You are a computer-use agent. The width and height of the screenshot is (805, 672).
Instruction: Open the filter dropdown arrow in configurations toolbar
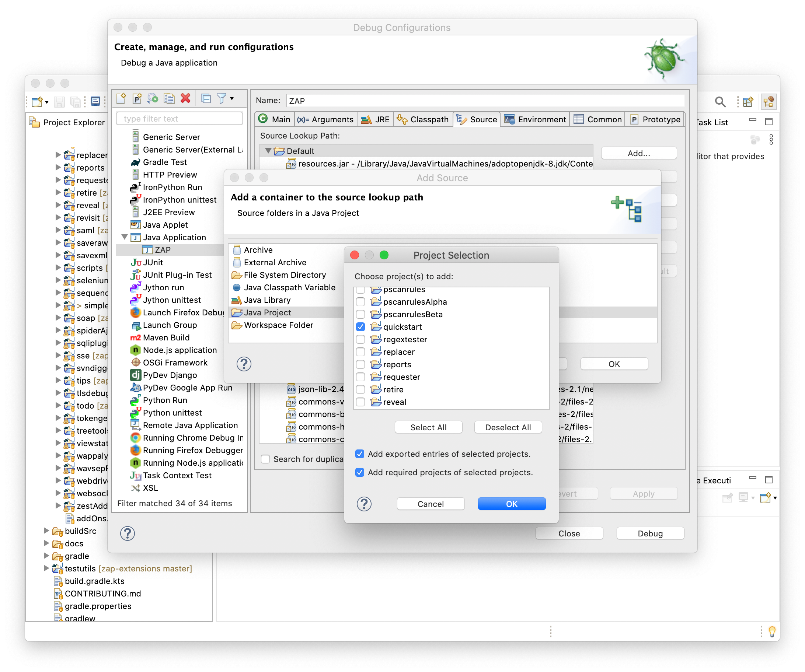[231, 98]
